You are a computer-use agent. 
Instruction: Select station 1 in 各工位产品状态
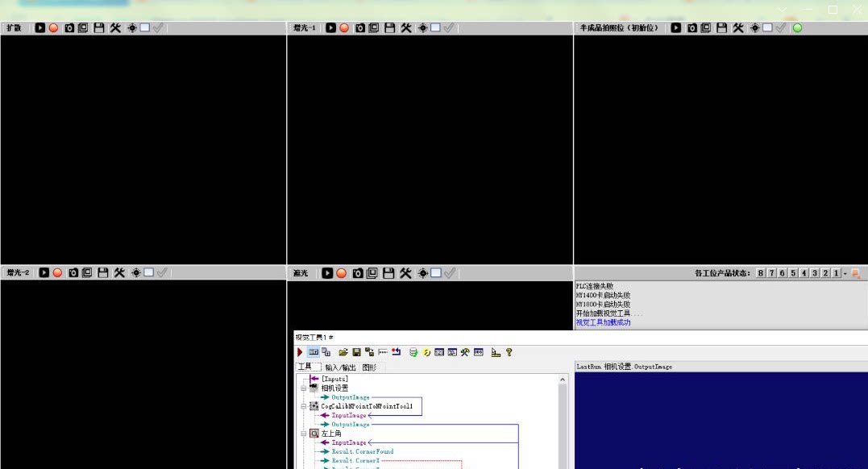(x=837, y=273)
